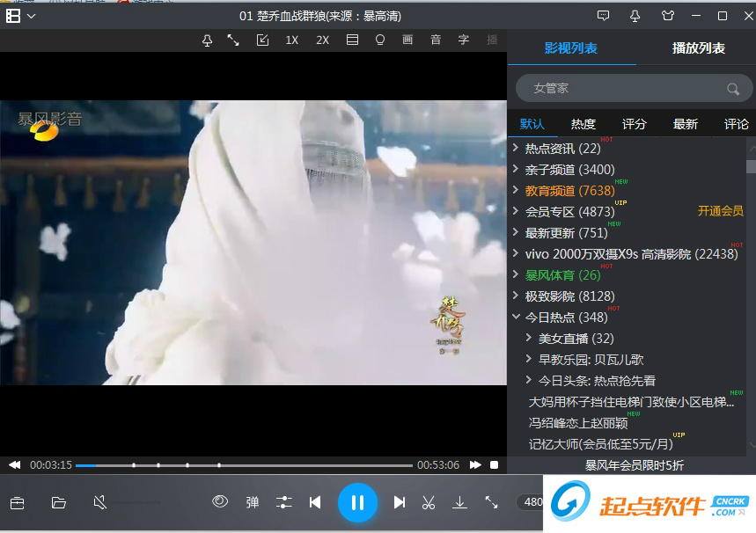Set video size to 2X
The height and width of the screenshot is (533, 756).
click(322, 40)
